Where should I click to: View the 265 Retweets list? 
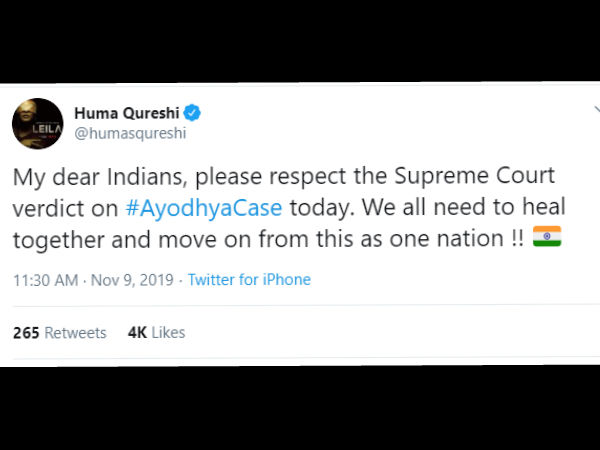point(60,333)
